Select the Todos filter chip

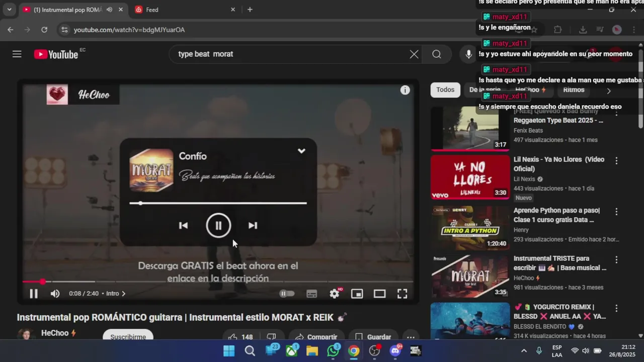445,90
